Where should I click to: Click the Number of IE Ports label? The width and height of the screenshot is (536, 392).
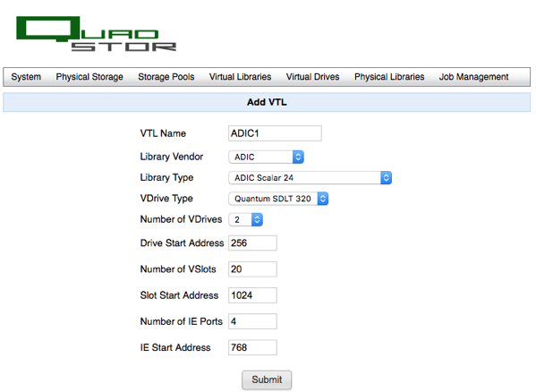181,321
